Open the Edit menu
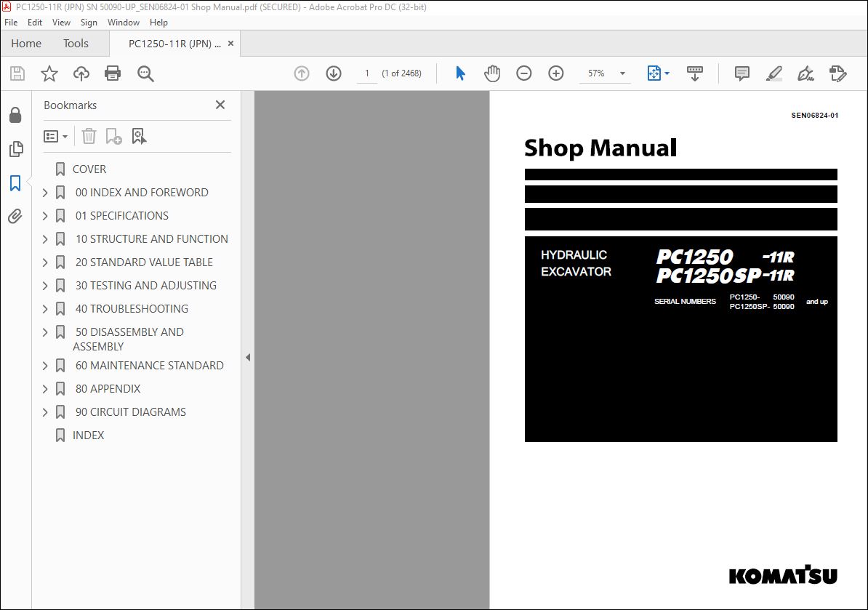 [x=35, y=22]
